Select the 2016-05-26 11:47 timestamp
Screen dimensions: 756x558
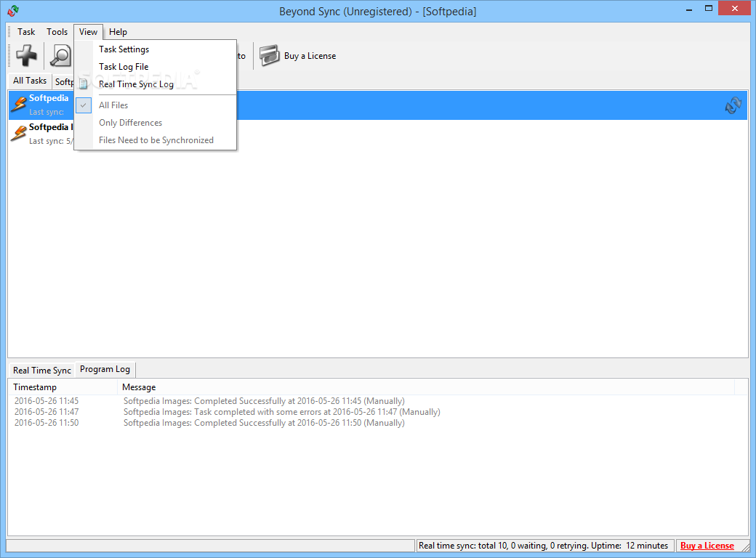pyautogui.click(x=47, y=412)
